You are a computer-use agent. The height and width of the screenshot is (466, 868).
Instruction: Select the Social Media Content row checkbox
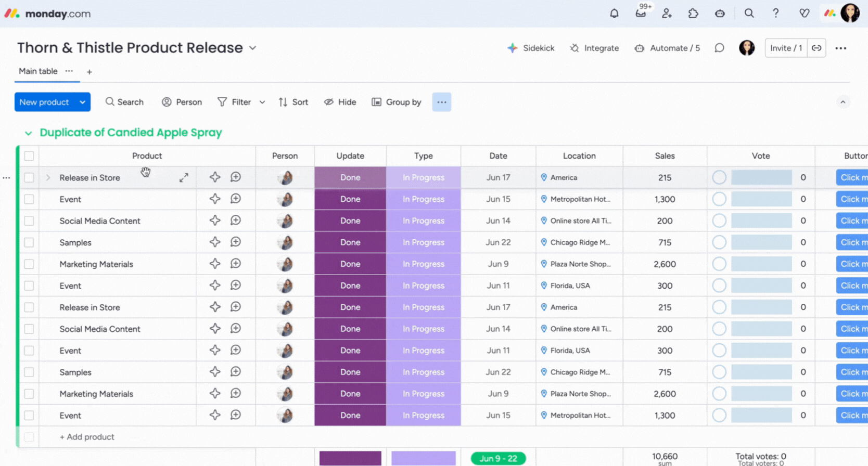29,221
